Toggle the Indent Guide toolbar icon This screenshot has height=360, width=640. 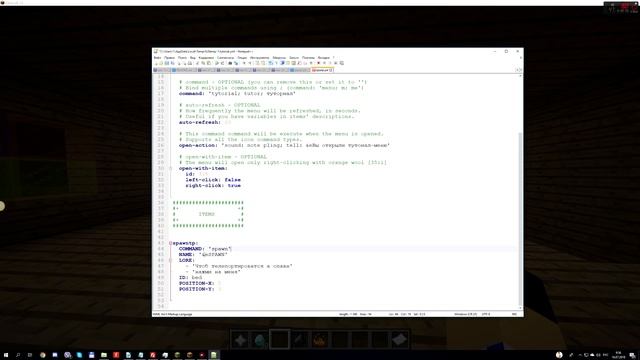click(282, 63)
